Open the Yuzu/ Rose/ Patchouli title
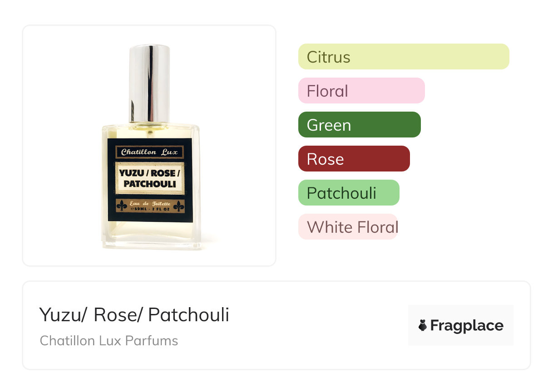 click(x=134, y=315)
